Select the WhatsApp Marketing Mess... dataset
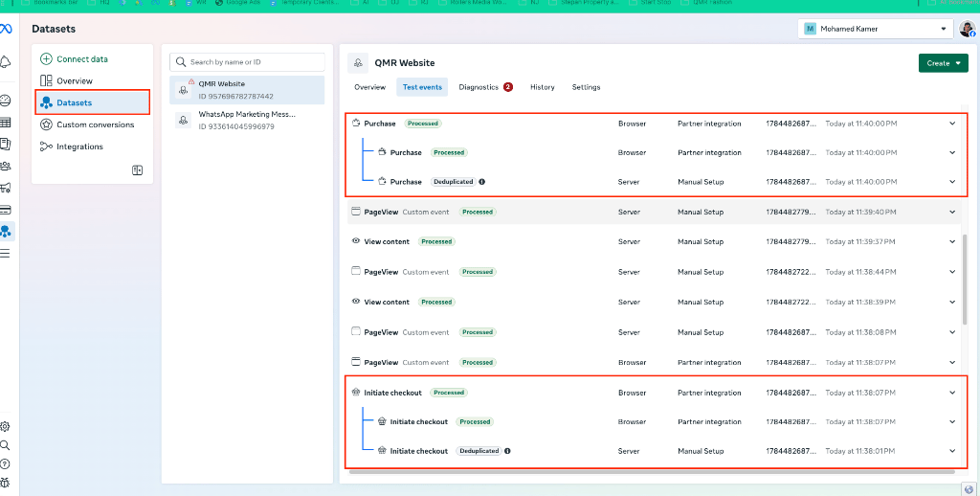This screenshot has height=496, width=980. (x=248, y=120)
